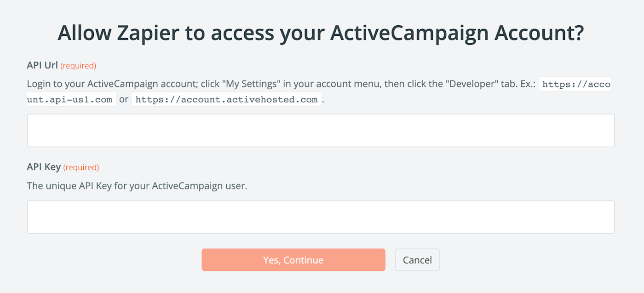Click the (required) tag beside API Url

coord(78,66)
